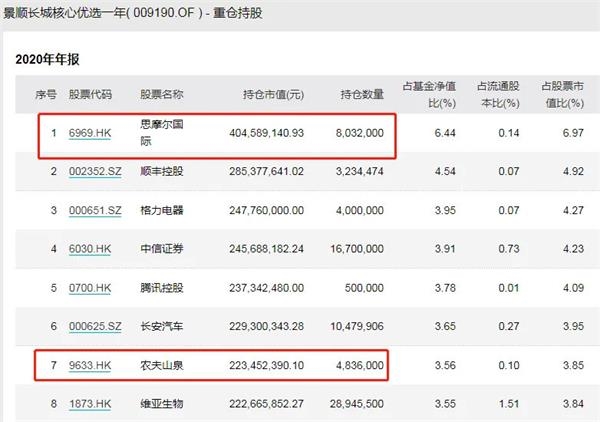The width and height of the screenshot is (600, 422).
Task: Click stock value ratio 3.84
Action: (x=573, y=404)
